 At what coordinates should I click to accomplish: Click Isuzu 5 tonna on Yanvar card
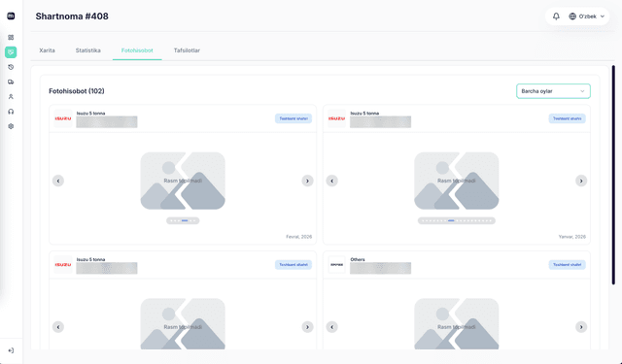[364, 114]
